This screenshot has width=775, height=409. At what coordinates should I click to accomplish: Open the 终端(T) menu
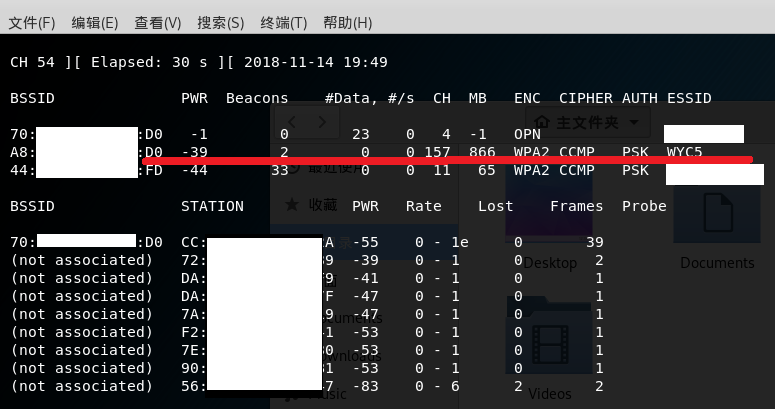284,22
